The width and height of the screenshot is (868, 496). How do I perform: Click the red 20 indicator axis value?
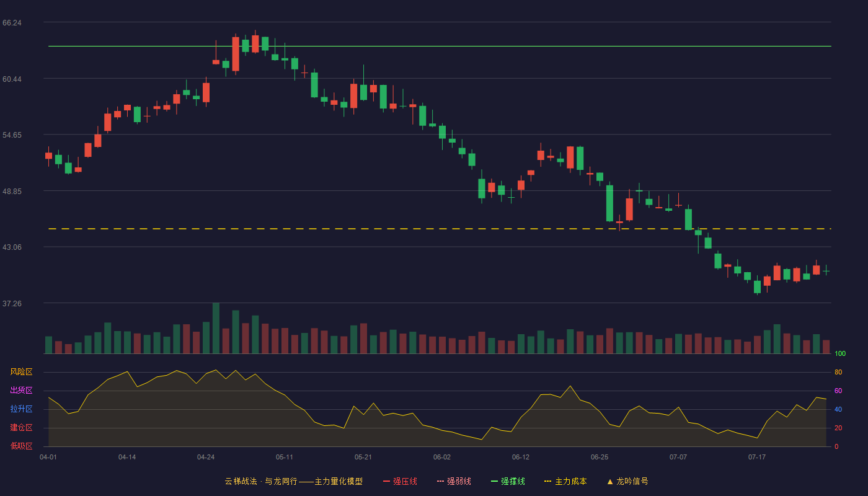coord(838,428)
